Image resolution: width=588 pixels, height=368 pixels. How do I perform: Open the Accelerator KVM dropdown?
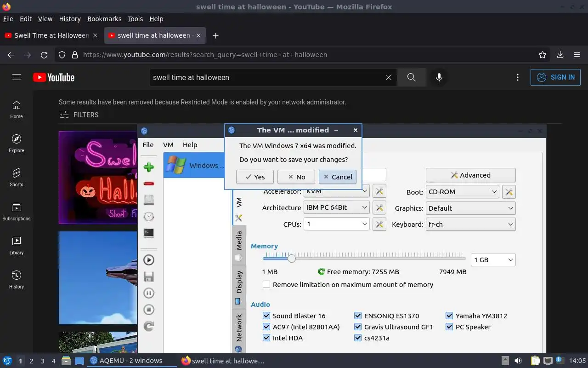(337, 191)
